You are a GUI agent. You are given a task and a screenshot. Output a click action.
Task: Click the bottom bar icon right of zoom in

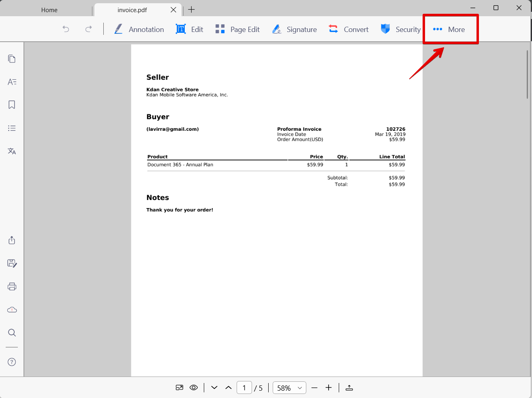349,387
